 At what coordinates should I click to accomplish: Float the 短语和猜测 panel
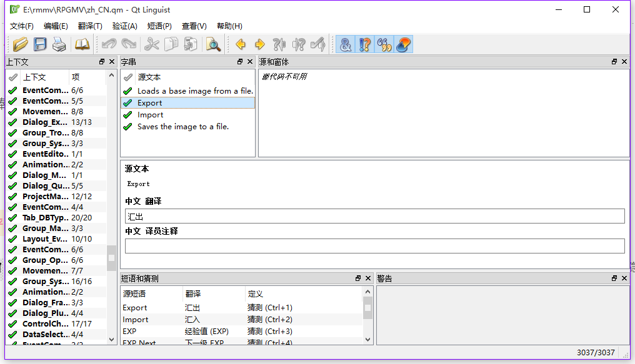[x=358, y=278]
